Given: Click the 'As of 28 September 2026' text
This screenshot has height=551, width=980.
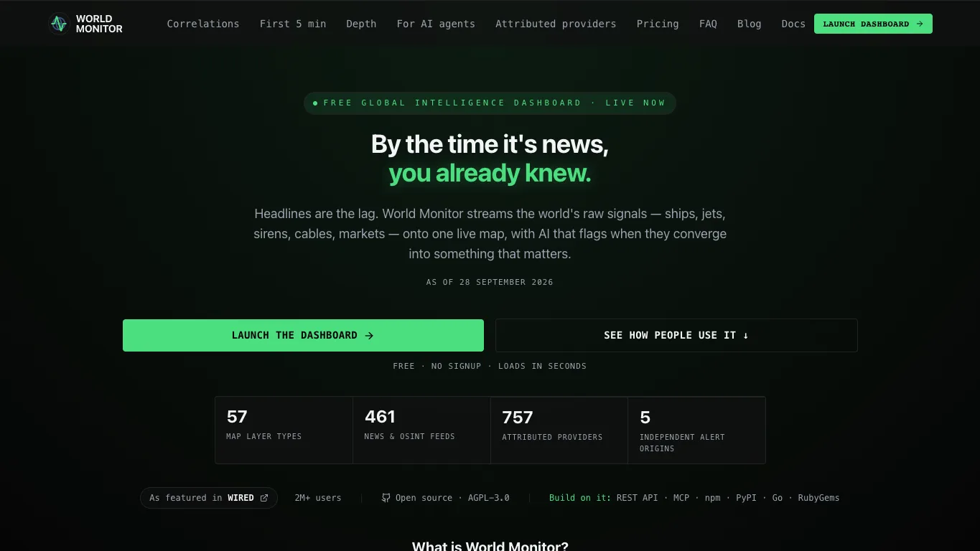Looking at the screenshot, I should pos(490,282).
